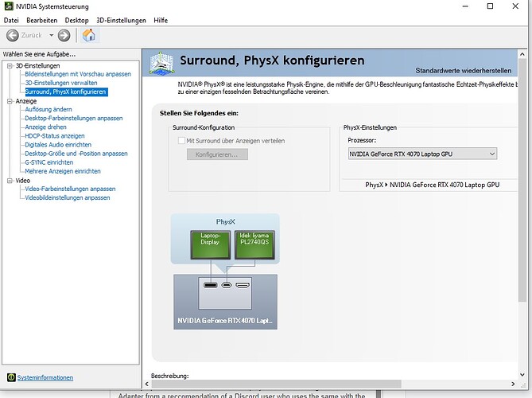
Task: Click the Zurück label
Action: (x=31, y=35)
